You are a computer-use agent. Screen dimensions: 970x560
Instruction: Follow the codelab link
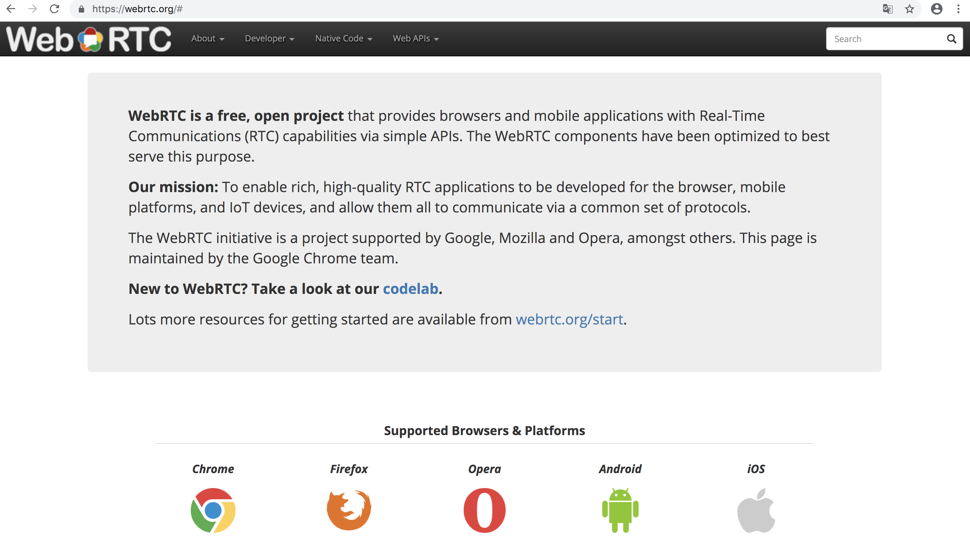tap(410, 288)
